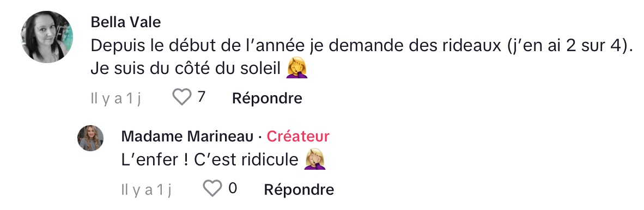Open Madame Marineau's profile picture
This screenshot has width=644, height=210.
point(90,138)
